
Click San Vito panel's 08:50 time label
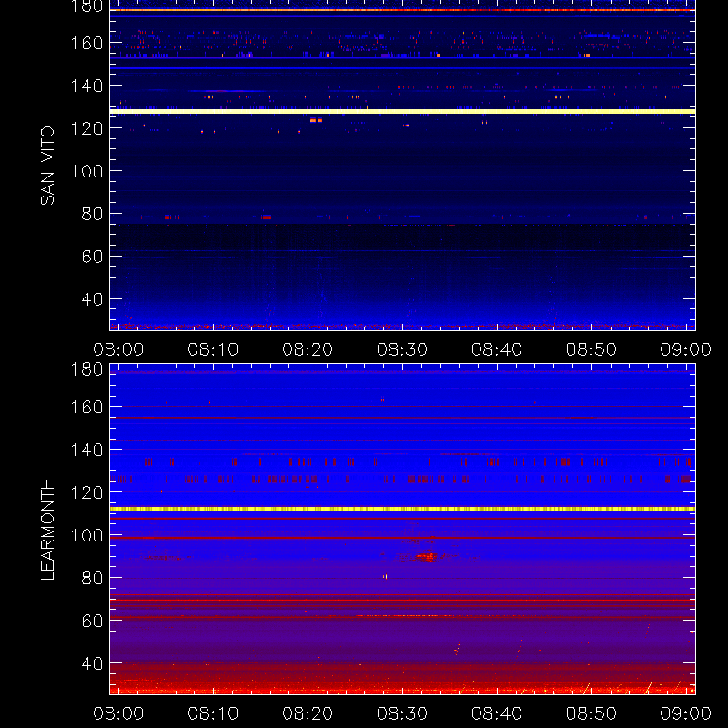(591, 349)
